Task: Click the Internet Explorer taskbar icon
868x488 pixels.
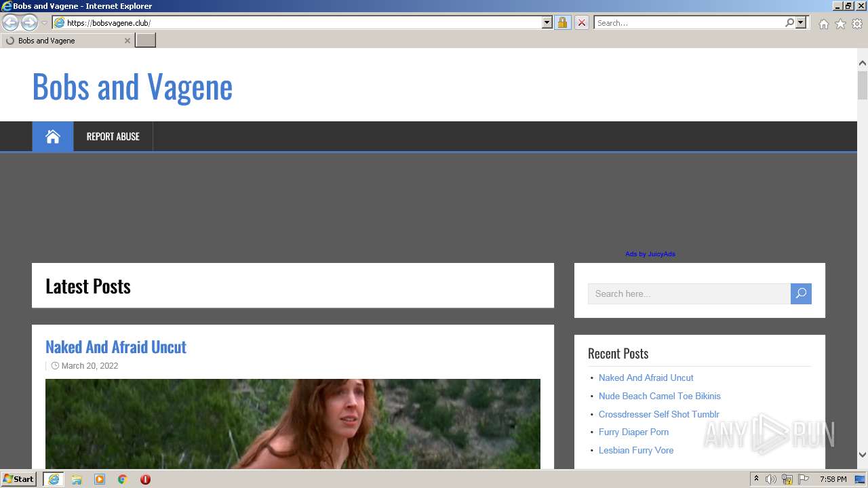Action: pyautogui.click(x=54, y=479)
